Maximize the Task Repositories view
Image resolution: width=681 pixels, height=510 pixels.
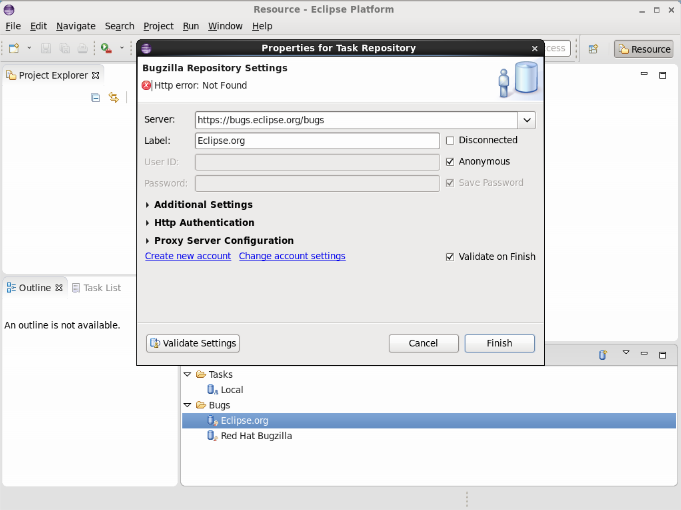(x=662, y=355)
